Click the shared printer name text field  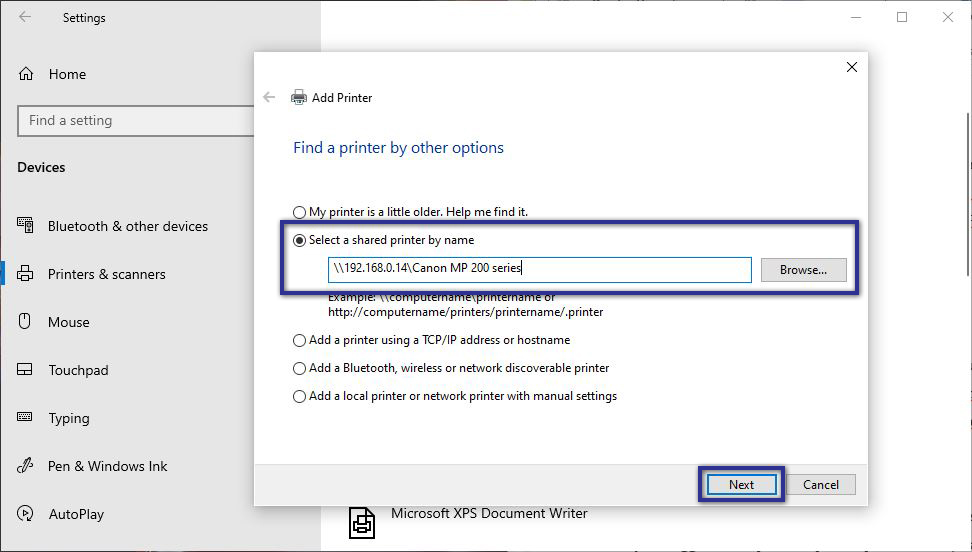[539, 270]
